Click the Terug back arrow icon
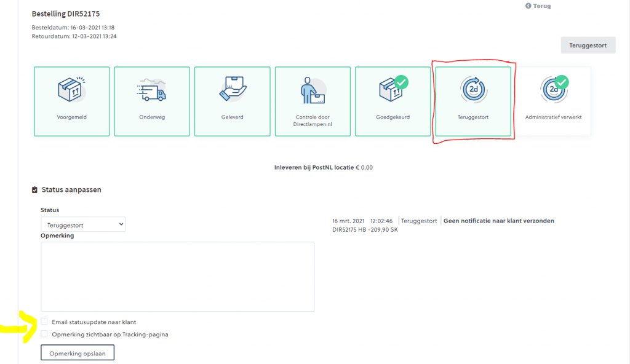 528,6
